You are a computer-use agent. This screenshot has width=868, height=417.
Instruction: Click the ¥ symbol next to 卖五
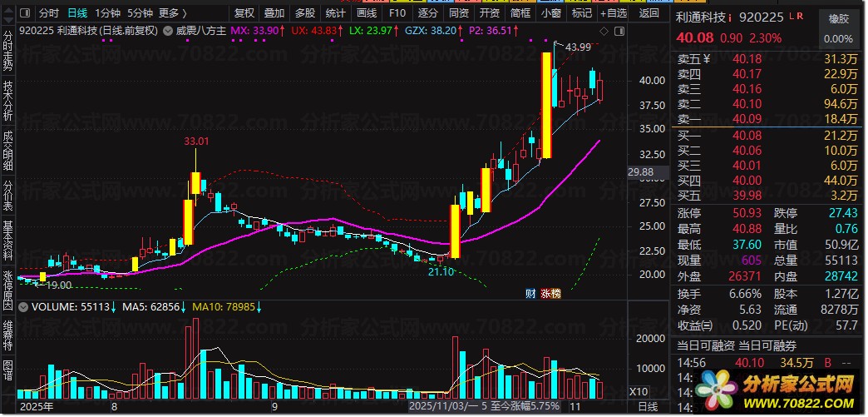tap(707, 59)
